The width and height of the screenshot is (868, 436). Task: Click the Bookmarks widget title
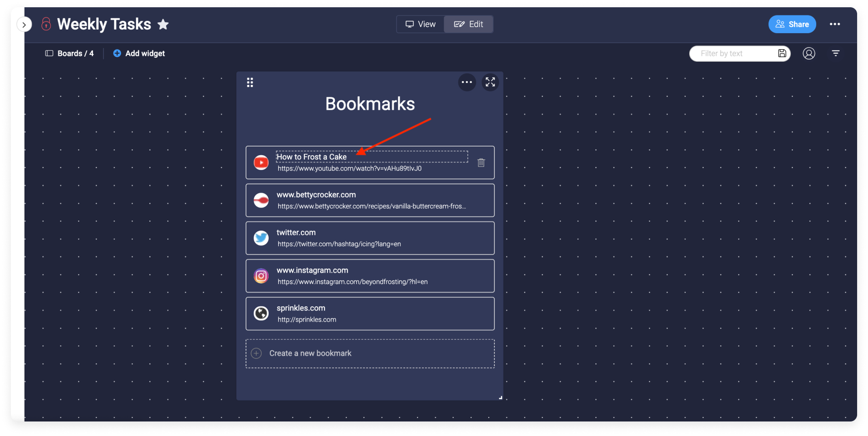click(x=370, y=104)
